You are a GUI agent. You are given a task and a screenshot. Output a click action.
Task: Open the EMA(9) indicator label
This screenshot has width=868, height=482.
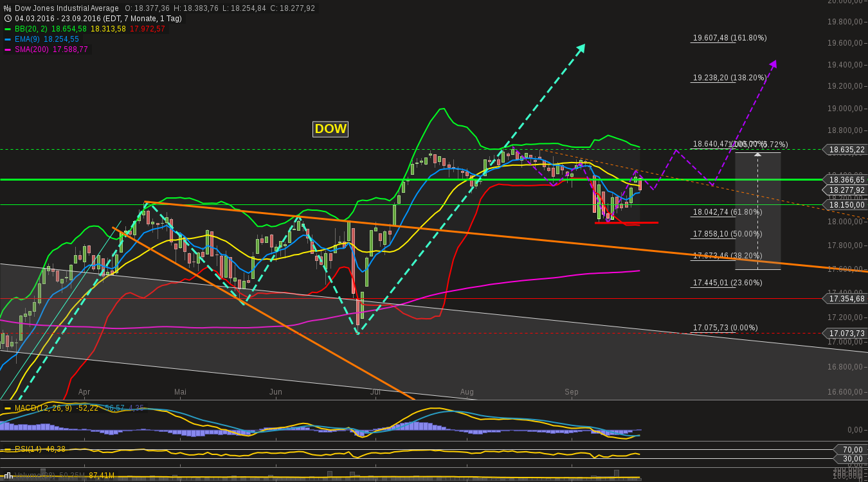(x=26, y=39)
